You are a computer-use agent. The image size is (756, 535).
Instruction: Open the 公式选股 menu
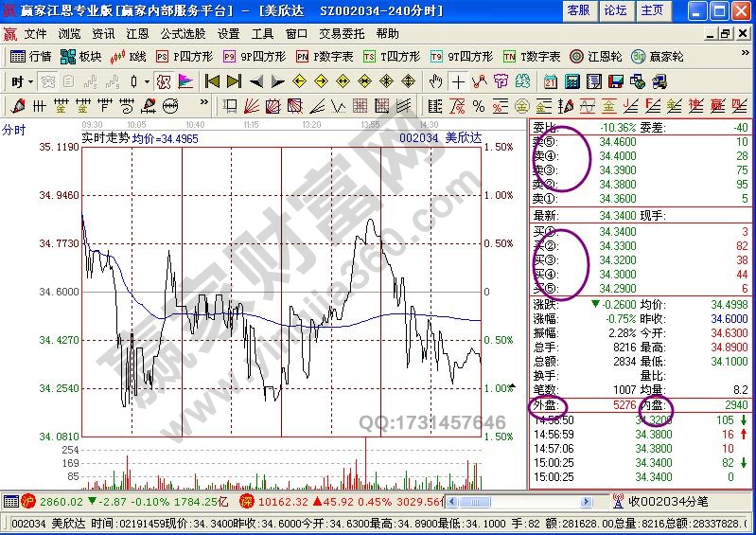(x=183, y=33)
